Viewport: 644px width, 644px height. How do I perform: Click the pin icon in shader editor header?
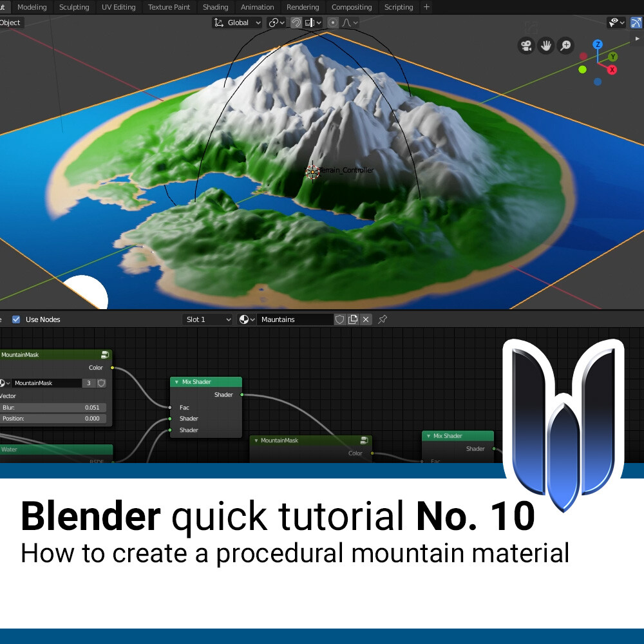383,319
